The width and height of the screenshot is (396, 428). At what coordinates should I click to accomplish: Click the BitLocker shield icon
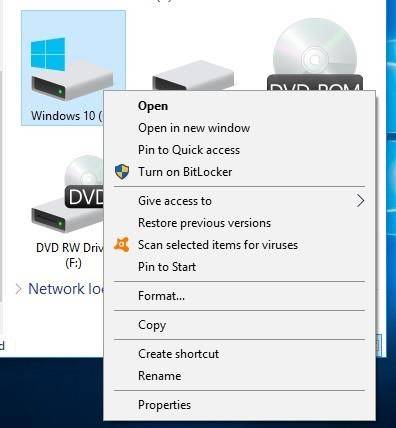(122, 172)
